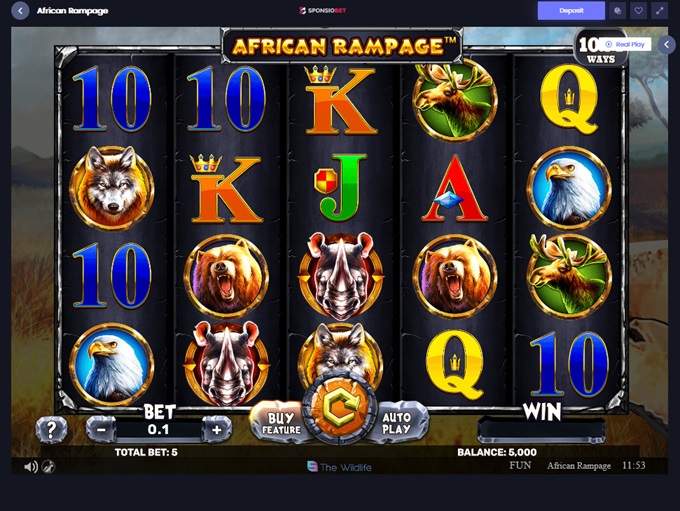The width and height of the screenshot is (680, 511).
Task: Enter fullscreen mode with expand arrows icon
Action: (660, 10)
